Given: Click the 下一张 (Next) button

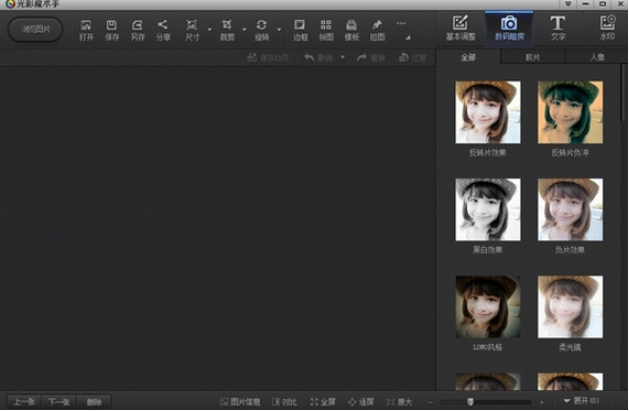Looking at the screenshot, I should [x=59, y=402].
